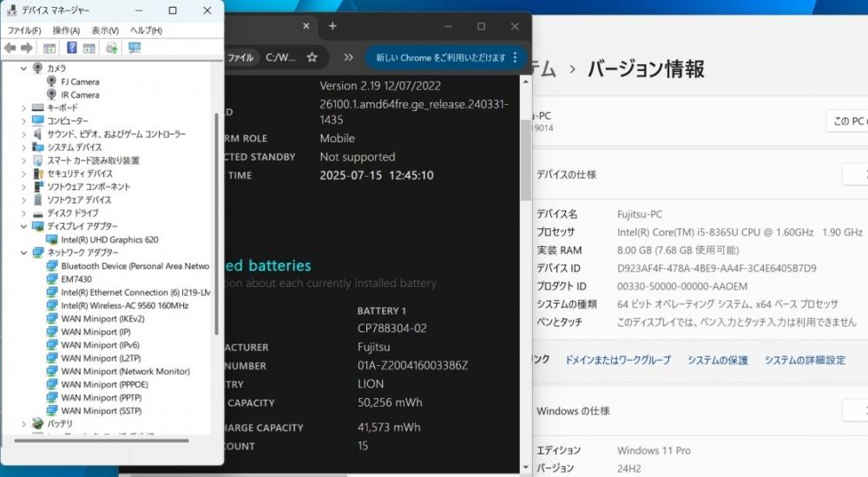This screenshot has height=477, width=868.
Task: Click the Chrome extensions overflow chevron
Action: [x=348, y=57]
